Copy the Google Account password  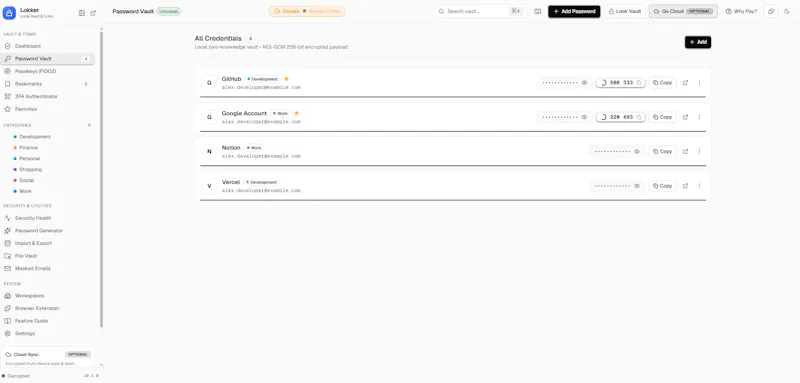(x=663, y=117)
